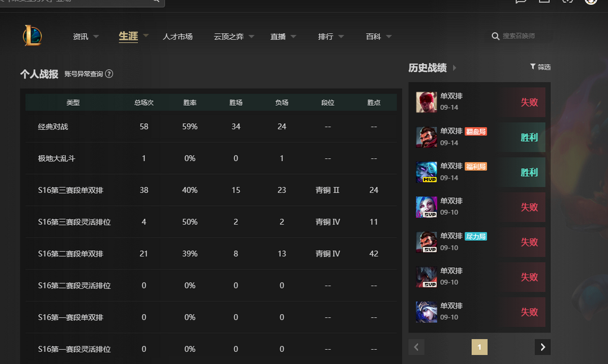Select the S16第三赛段灵活排位 row label
The image size is (608, 364).
click(74, 222)
